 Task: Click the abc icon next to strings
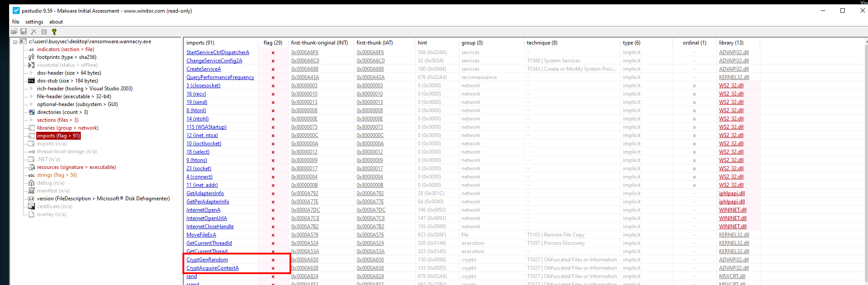[x=31, y=175]
